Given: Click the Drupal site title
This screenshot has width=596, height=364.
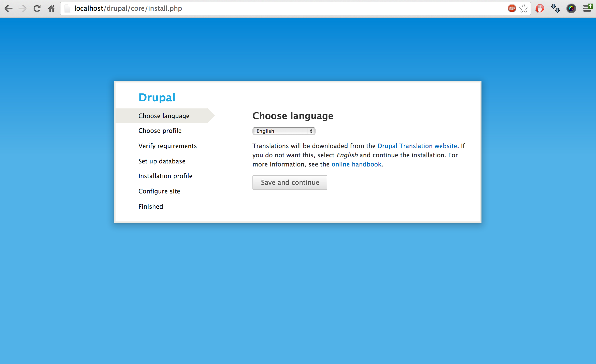Looking at the screenshot, I should point(157,97).
